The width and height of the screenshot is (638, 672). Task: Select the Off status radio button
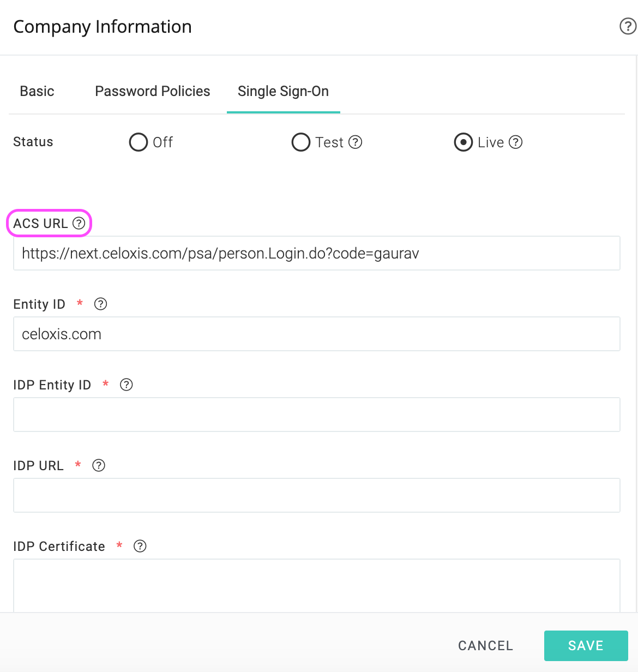coord(139,142)
